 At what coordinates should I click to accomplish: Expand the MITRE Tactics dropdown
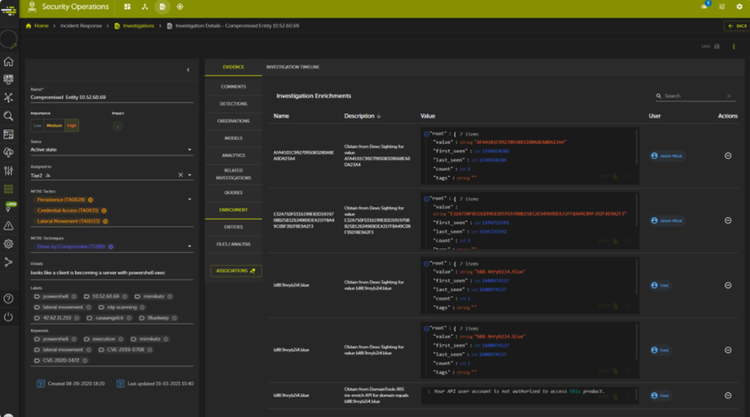coord(189,199)
